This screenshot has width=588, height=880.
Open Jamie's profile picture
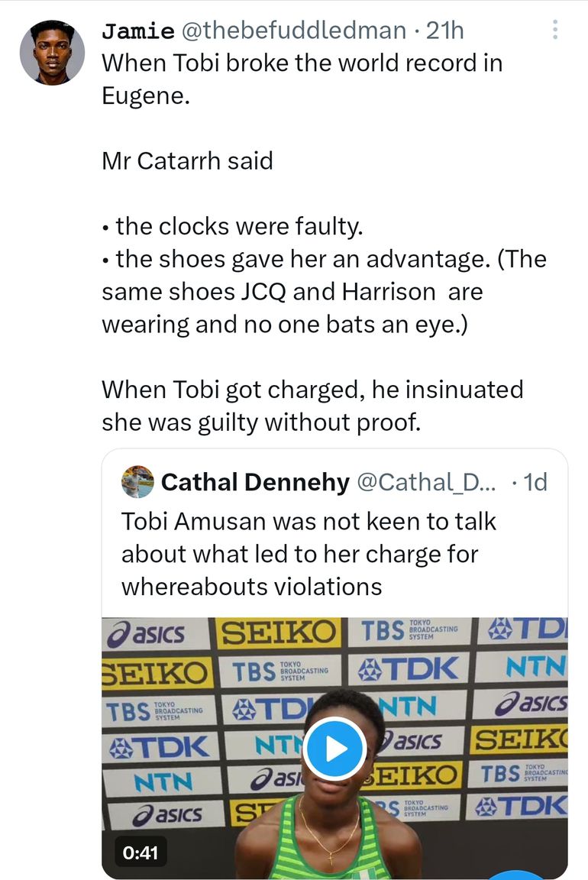point(52,52)
